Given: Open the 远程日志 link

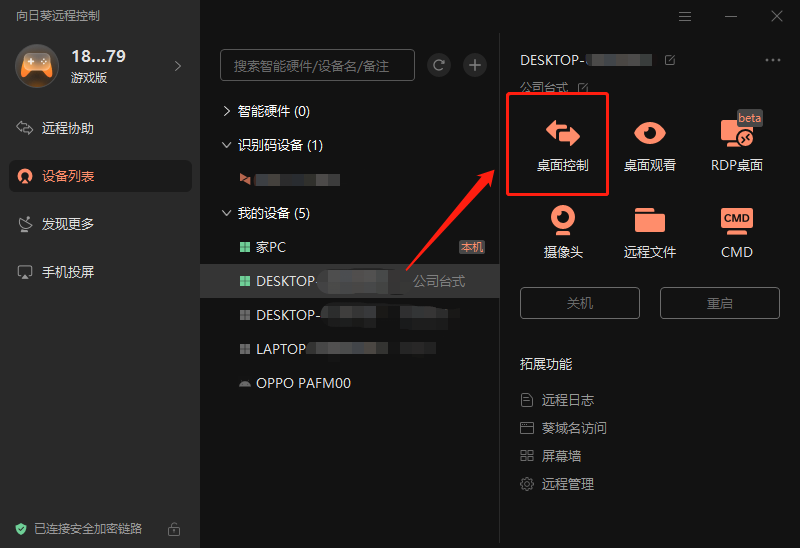Looking at the screenshot, I should [x=567, y=400].
